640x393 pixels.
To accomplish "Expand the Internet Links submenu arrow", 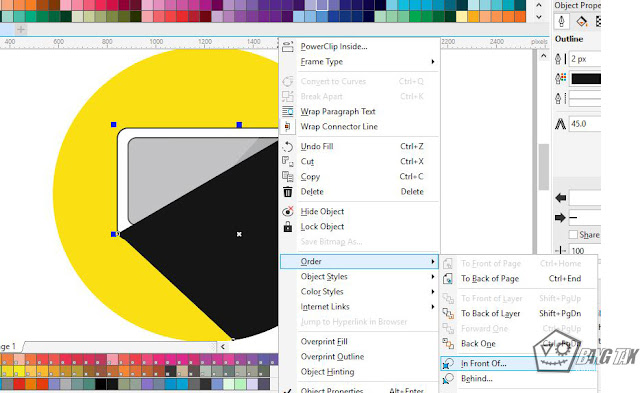I will pos(433,307).
